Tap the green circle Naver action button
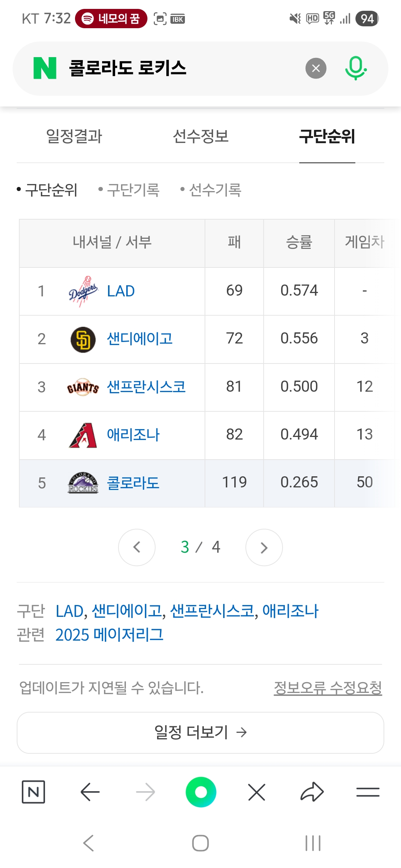401x868 pixels. pyautogui.click(x=201, y=792)
